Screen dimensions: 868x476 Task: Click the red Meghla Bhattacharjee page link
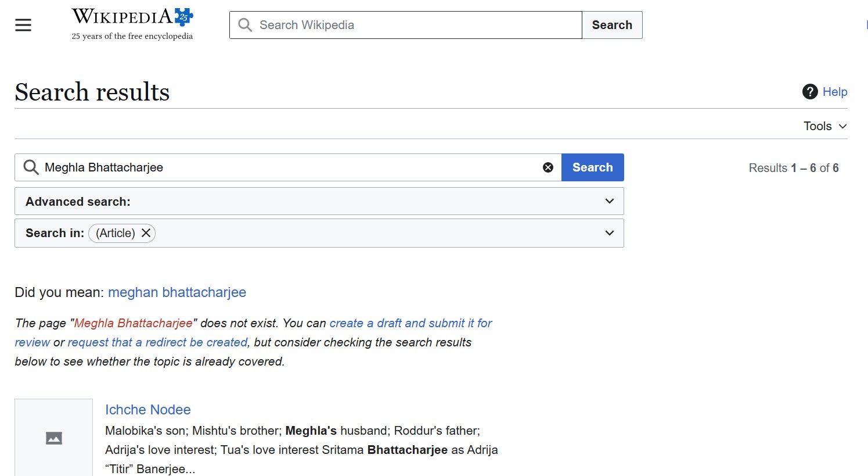[x=133, y=323]
